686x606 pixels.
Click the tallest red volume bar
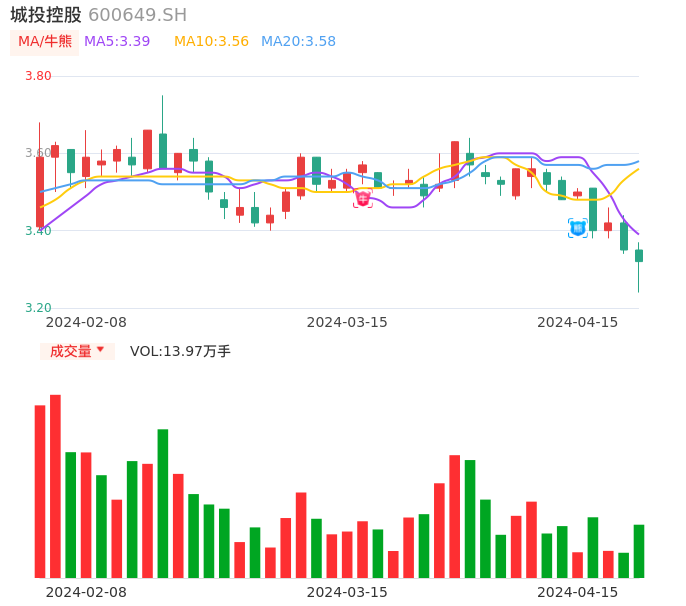55,486
